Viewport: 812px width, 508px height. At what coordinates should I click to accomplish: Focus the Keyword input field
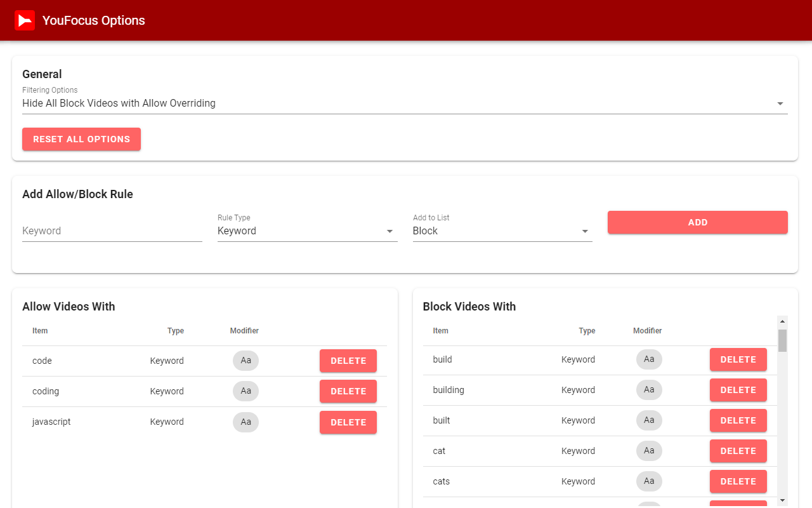tap(112, 231)
